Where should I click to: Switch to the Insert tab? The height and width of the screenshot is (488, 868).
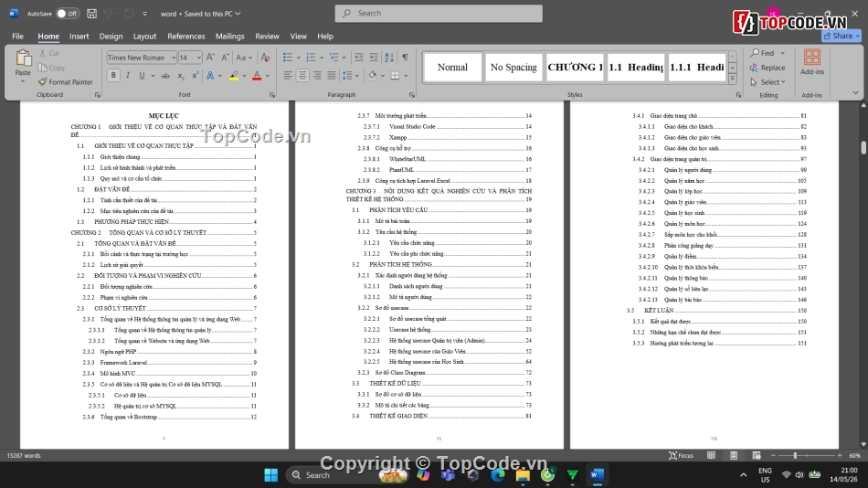79,36
